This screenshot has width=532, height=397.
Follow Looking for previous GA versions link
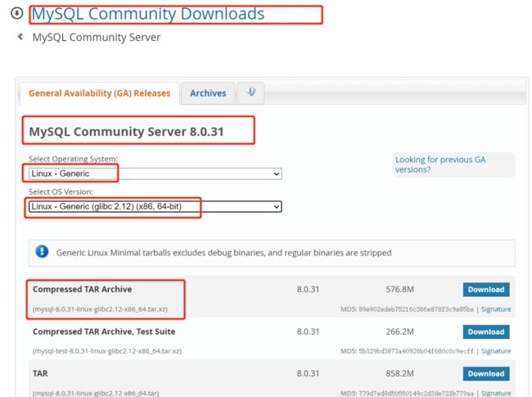[x=440, y=165]
